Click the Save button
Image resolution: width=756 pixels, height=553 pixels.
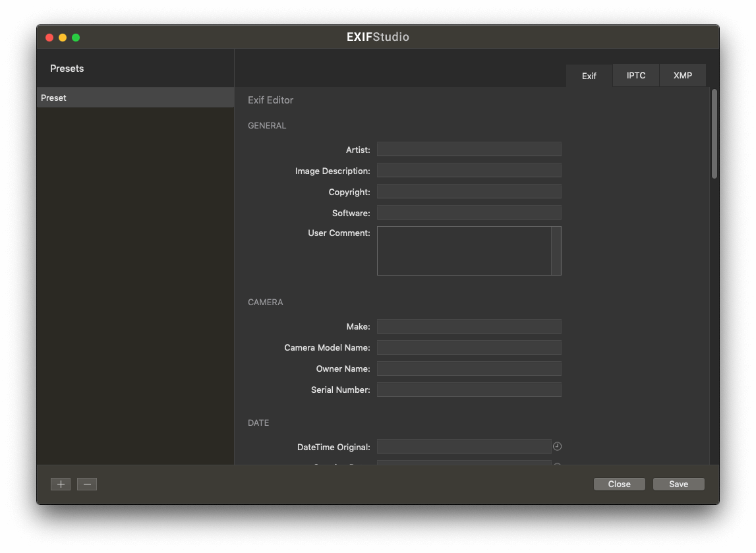[x=678, y=484]
